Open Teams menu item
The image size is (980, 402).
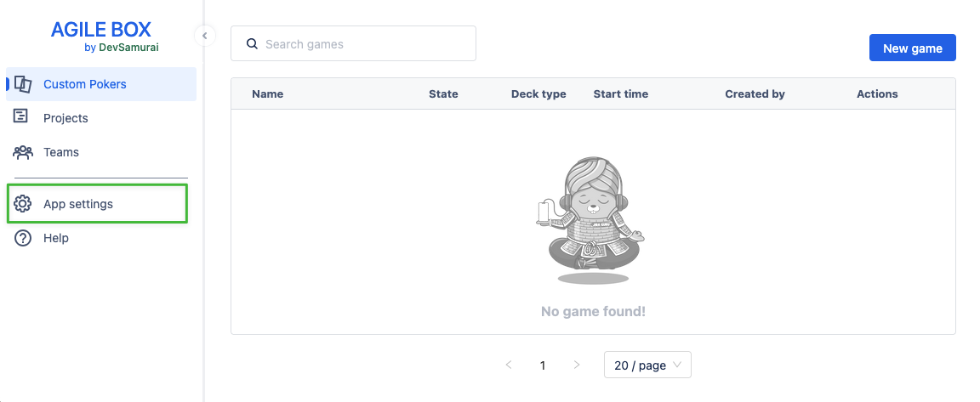pyautogui.click(x=61, y=152)
